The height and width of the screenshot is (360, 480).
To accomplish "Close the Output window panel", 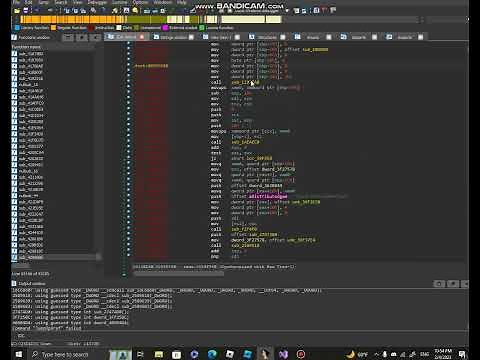I will tap(466, 284).
